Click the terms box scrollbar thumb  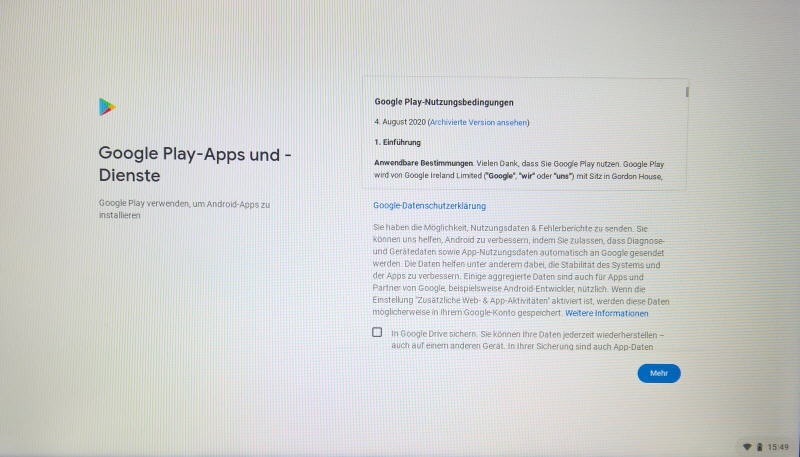tap(687, 92)
